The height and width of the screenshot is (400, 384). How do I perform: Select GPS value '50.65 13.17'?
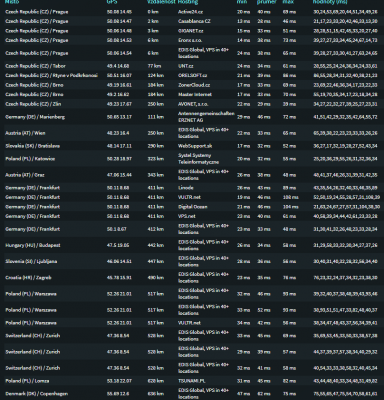[119, 117]
